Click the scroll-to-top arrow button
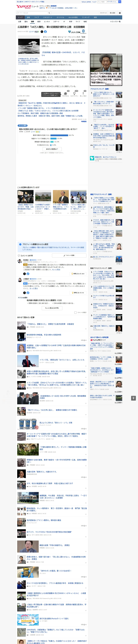This screenshot has height=644, width=138. coord(133,398)
